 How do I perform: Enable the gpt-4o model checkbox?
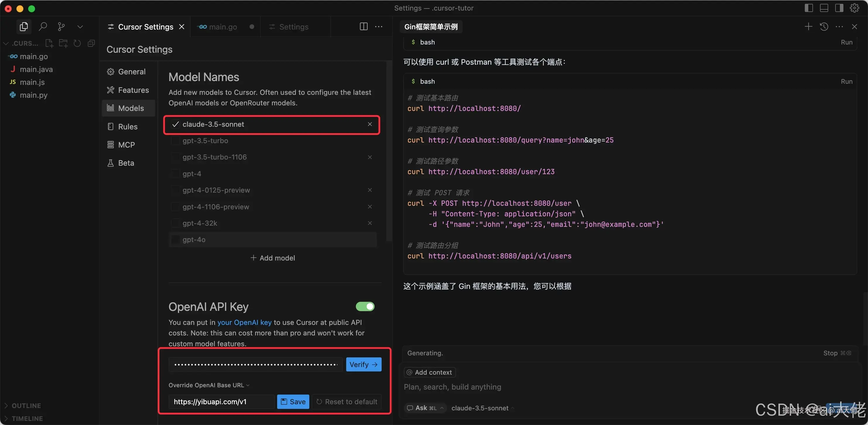click(x=175, y=240)
